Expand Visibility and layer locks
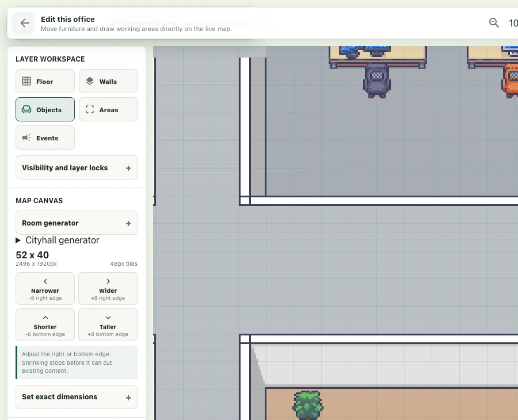 click(77, 168)
